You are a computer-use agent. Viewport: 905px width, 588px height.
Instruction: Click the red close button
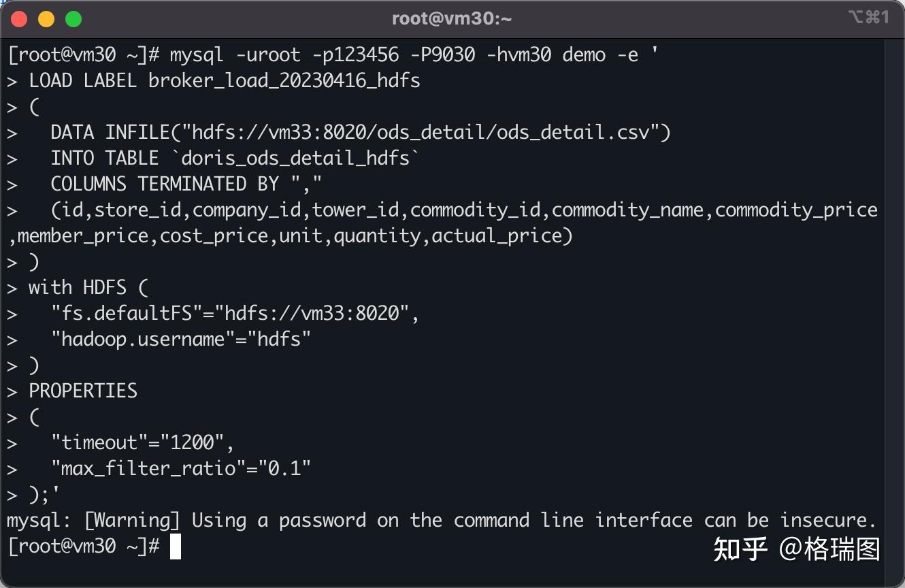(19, 18)
